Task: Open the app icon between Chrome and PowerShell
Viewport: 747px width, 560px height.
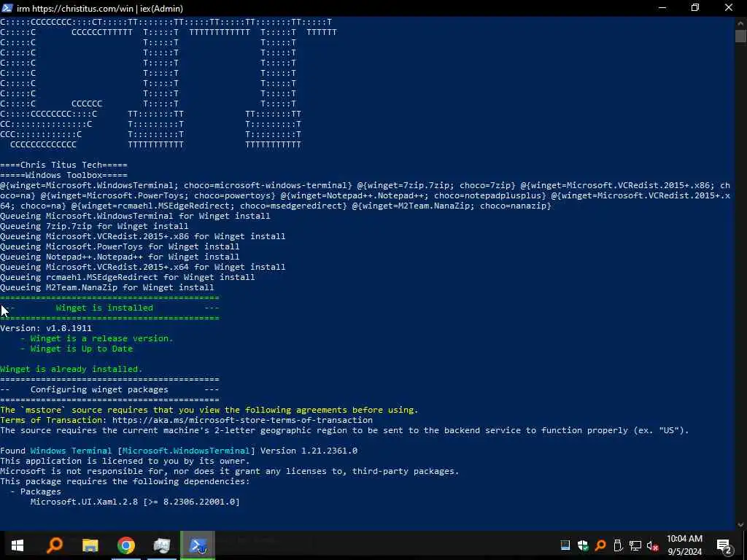Action: [x=162, y=545]
